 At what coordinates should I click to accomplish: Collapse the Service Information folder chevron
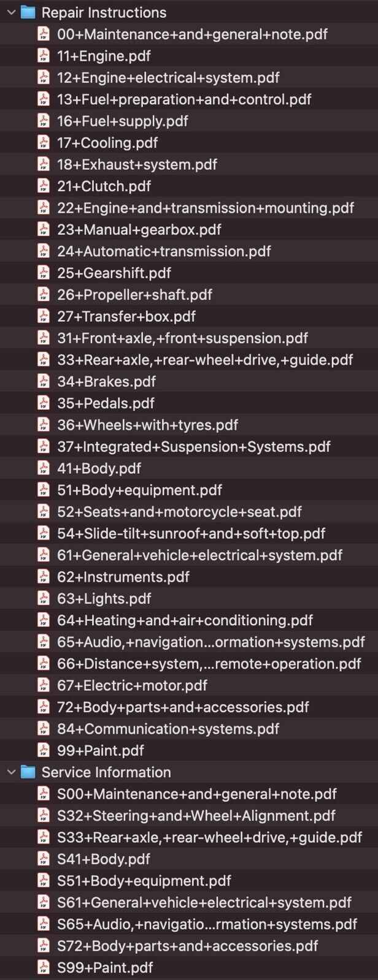pyautogui.click(x=10, y=772)
